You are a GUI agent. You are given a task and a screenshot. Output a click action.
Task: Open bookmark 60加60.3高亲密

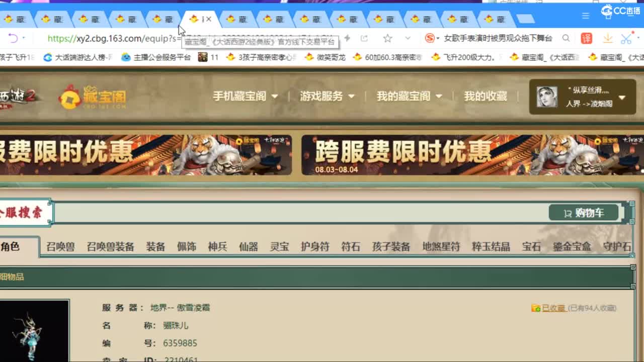click(x=388, y=57)
